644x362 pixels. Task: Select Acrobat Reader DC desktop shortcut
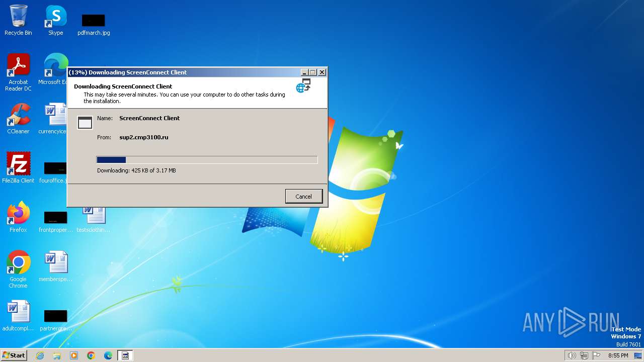[x=18, y=72]
